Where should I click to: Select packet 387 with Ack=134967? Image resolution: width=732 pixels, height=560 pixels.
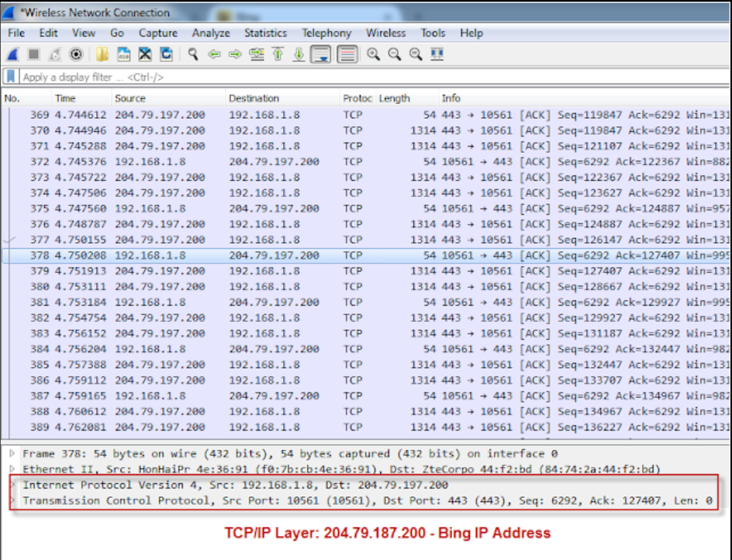(366, 396)
